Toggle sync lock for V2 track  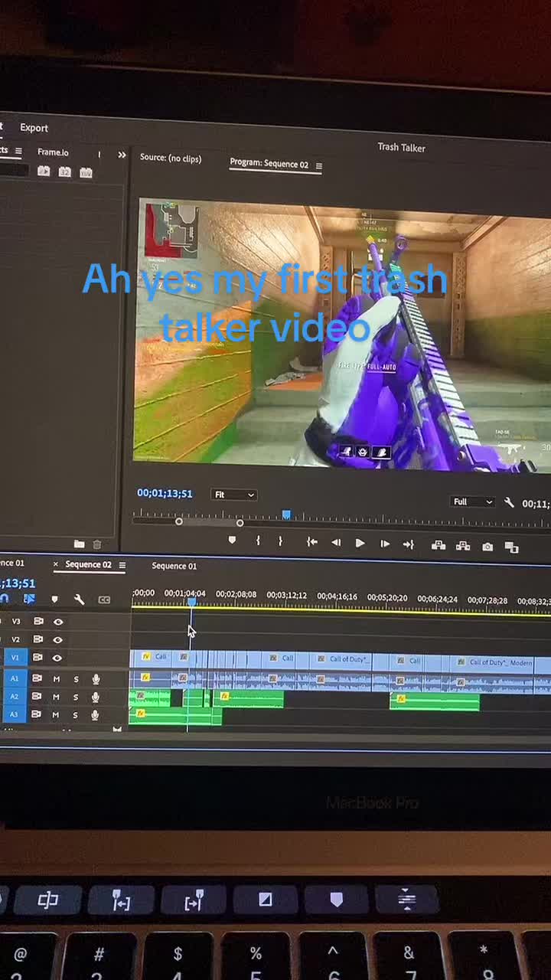(38, 639)
